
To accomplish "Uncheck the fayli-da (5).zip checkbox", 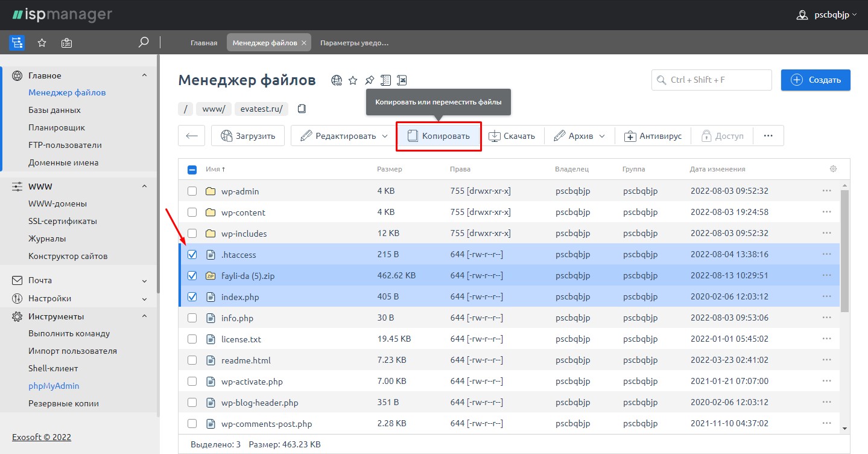I will tap(192, 276).
